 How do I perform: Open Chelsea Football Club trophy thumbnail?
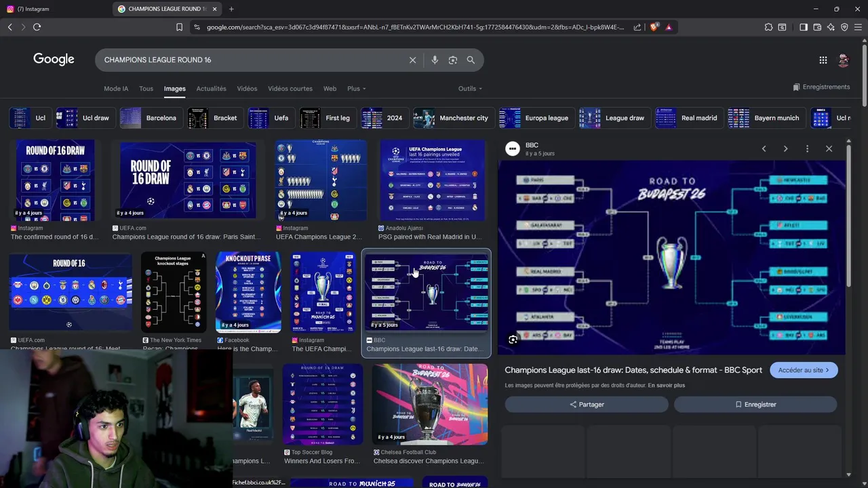click(430, 404)
